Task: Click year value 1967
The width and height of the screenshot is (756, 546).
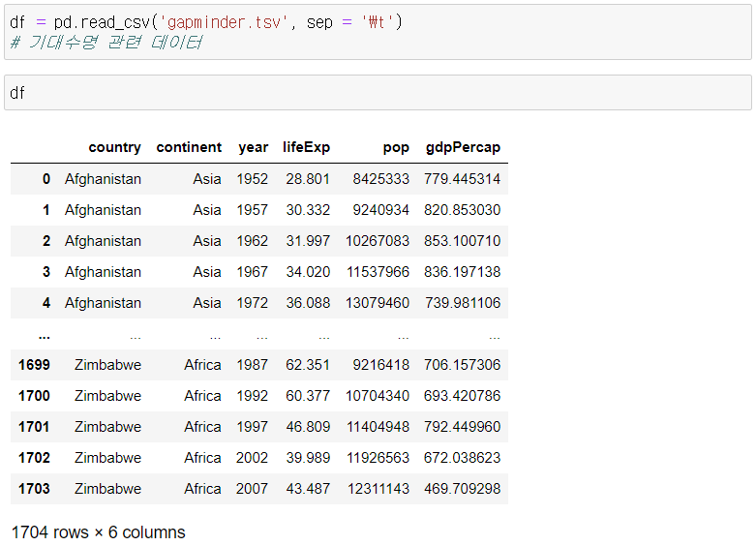Action: pyautogui.click(x=252, y=272)
